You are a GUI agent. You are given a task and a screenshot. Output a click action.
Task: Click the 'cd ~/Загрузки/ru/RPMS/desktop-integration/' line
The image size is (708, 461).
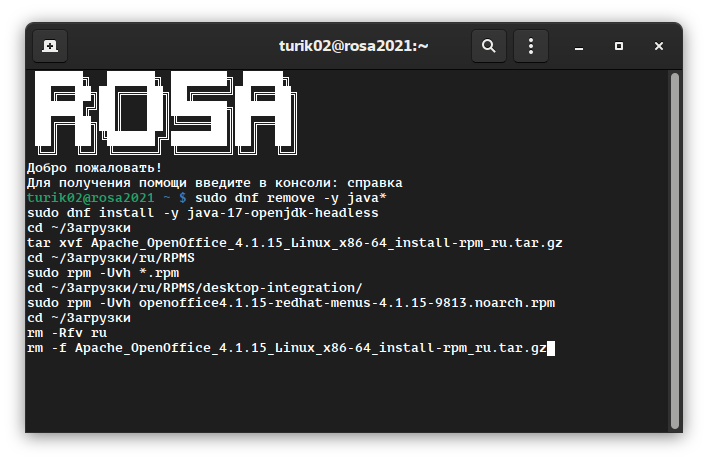(195, 288)
